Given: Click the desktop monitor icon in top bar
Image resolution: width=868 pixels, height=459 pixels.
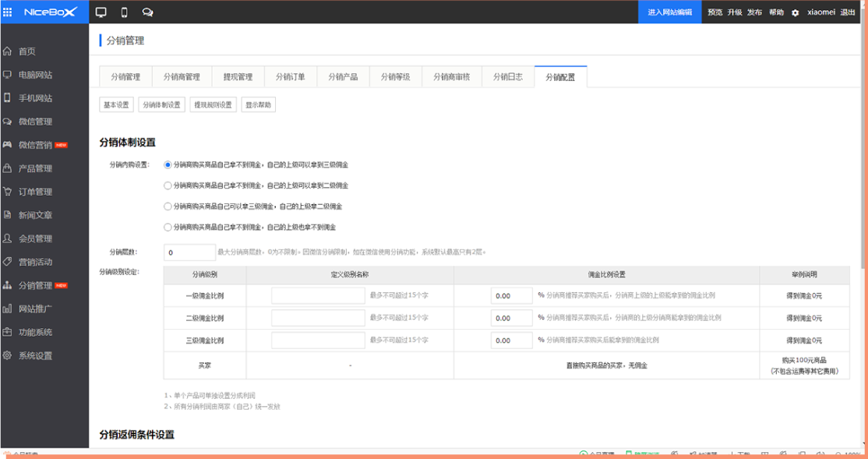Looking at the screenshot, I should pos(101,12).
